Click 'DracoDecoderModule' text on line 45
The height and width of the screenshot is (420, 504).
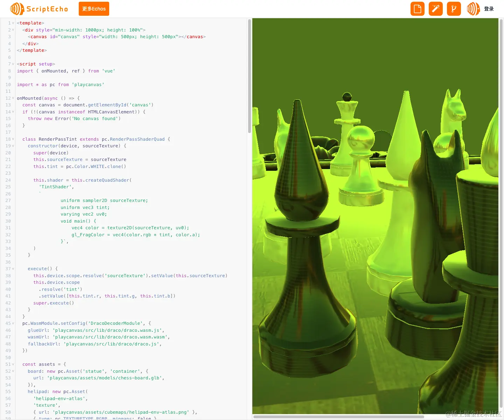click(x=115, y=323)
